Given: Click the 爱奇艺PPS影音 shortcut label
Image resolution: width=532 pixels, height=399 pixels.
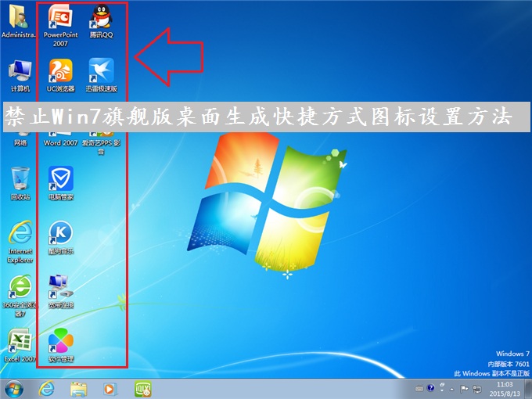Looking at the screenshot, I should [x=101, y=147].
